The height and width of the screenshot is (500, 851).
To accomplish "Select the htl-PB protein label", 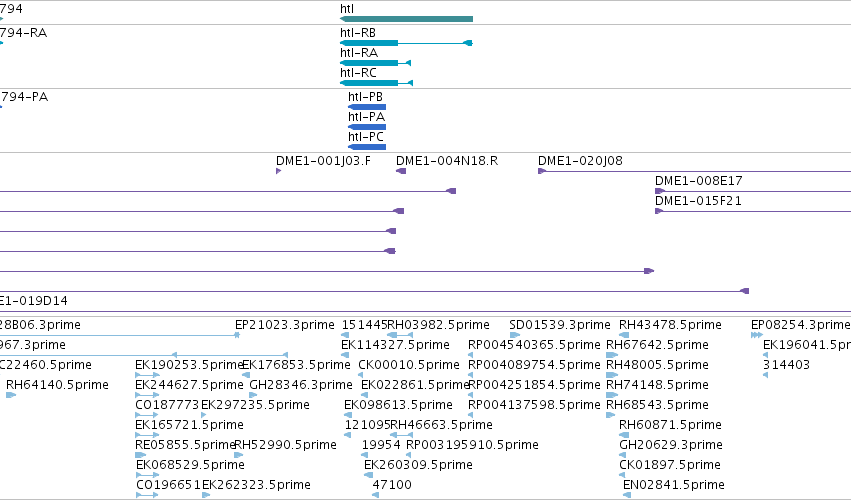I will [365, 97].
